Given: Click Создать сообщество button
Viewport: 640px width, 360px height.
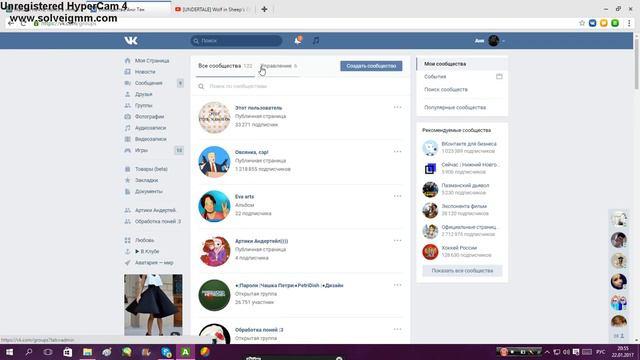Looking at the screenshot, I should (371, 66).
